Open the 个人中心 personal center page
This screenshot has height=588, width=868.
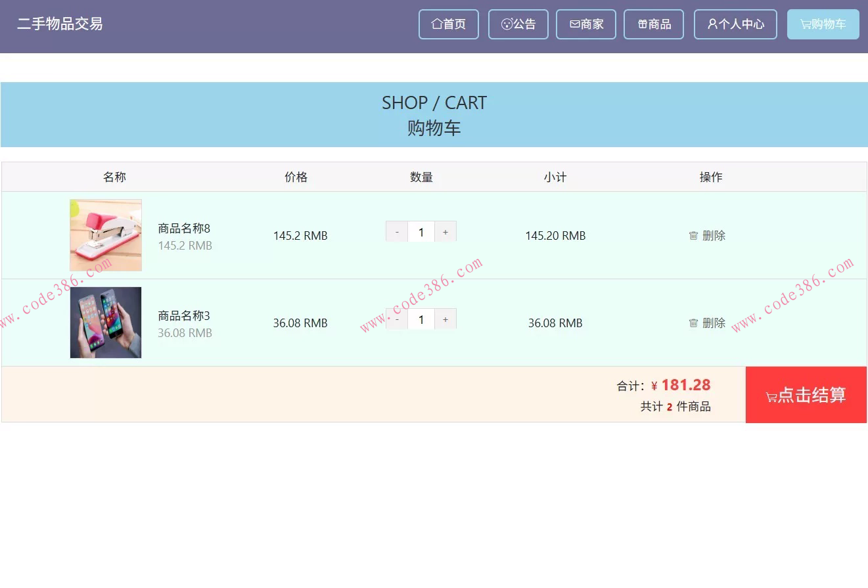click(735, 24)
